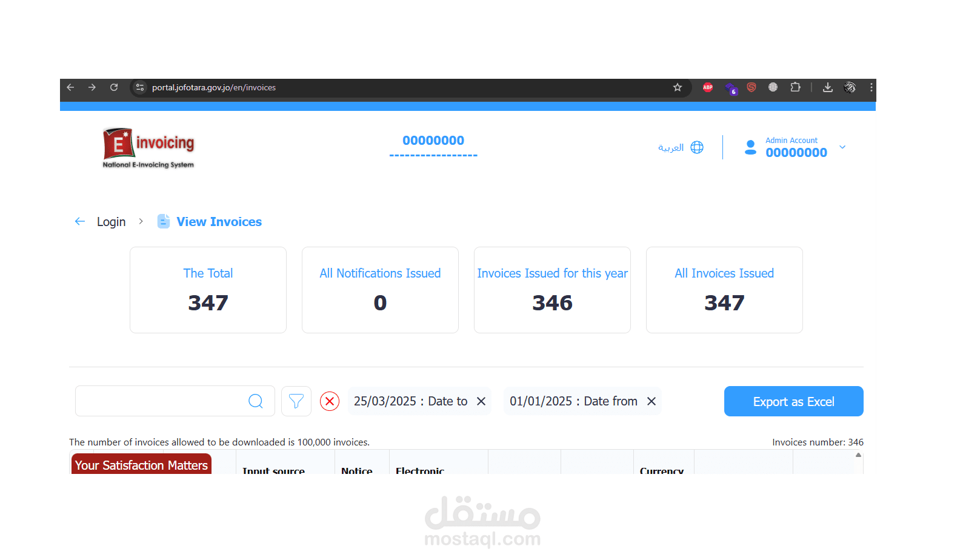Screen dimensions: 966x560
Task: Reload the page with the refresh icon
Action: coord(114,87)
